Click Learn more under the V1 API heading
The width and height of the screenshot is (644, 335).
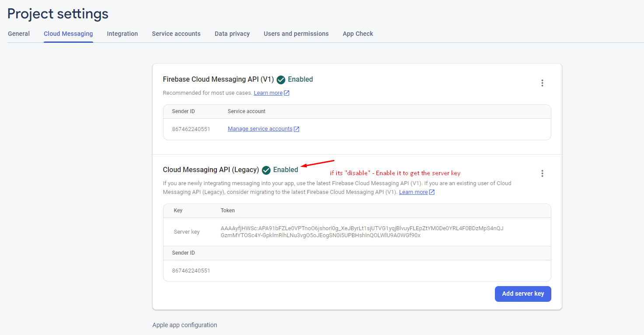[x=268, y=93]
